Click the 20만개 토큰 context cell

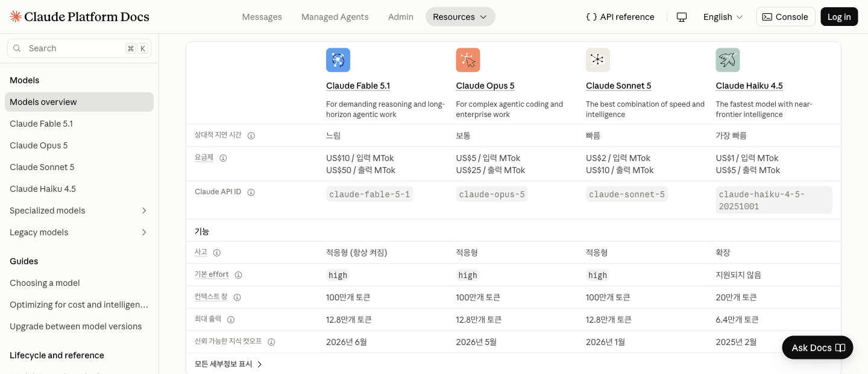pos(736,297)
